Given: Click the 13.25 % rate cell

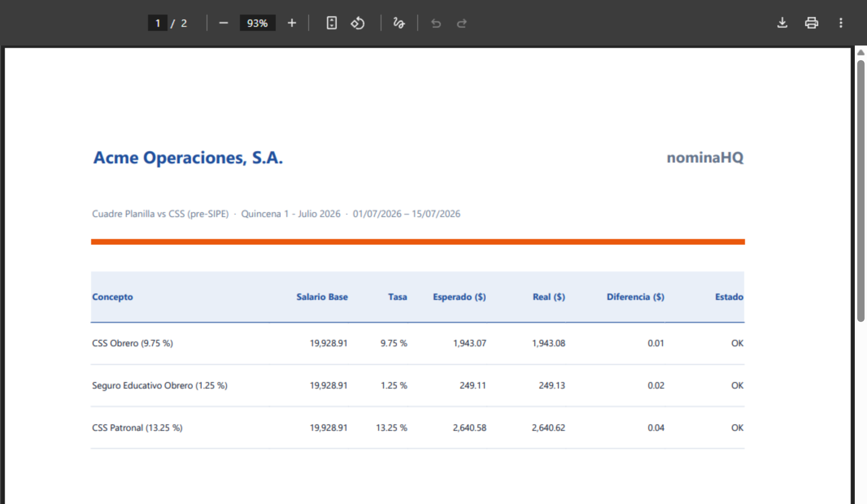Looking at the screenshot, I should tap(392, 428).
